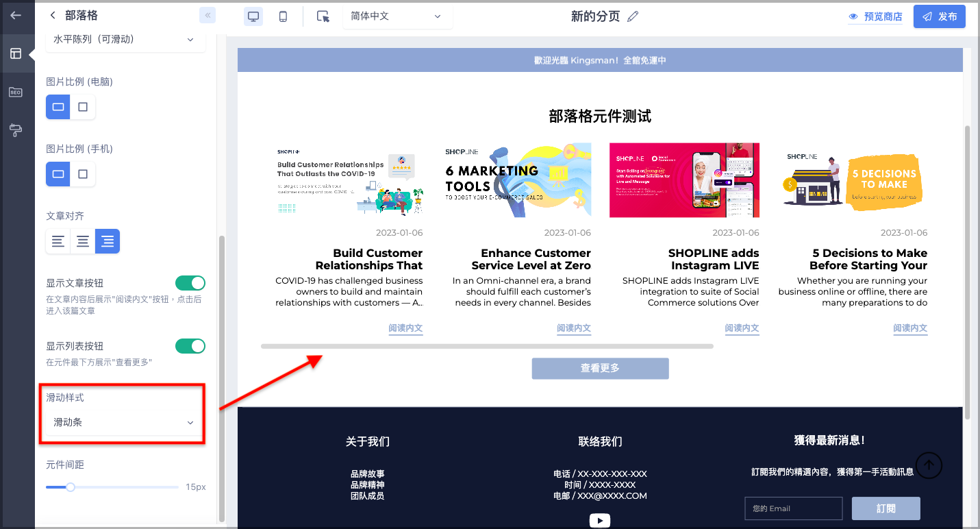Activate the element inspector cursor icon
Screen dimensions: 980x529
click(x=323, y=16)
